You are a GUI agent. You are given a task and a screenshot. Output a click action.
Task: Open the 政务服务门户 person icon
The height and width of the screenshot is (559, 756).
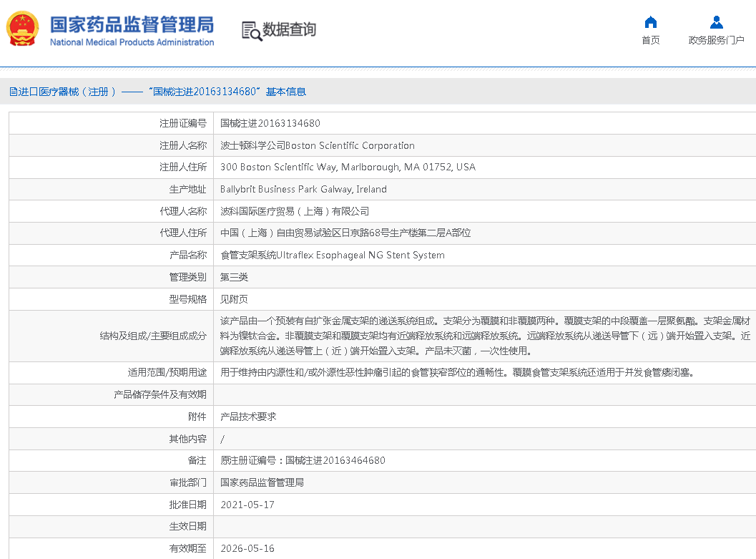[x=716, y=22]
